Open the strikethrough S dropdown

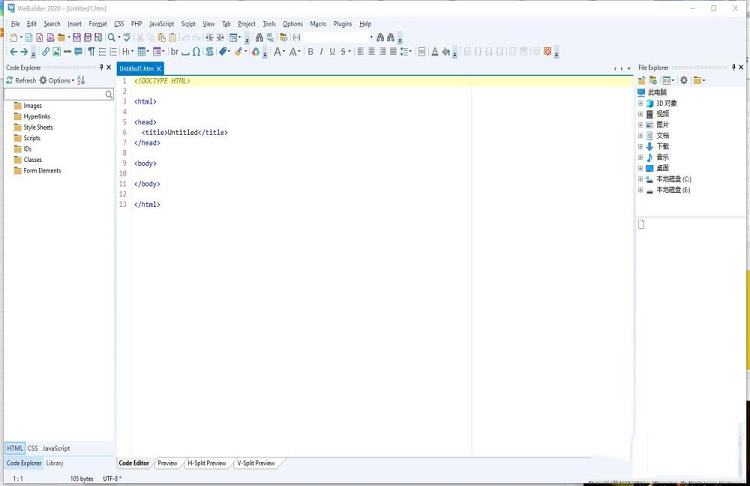tap(345, 52)
